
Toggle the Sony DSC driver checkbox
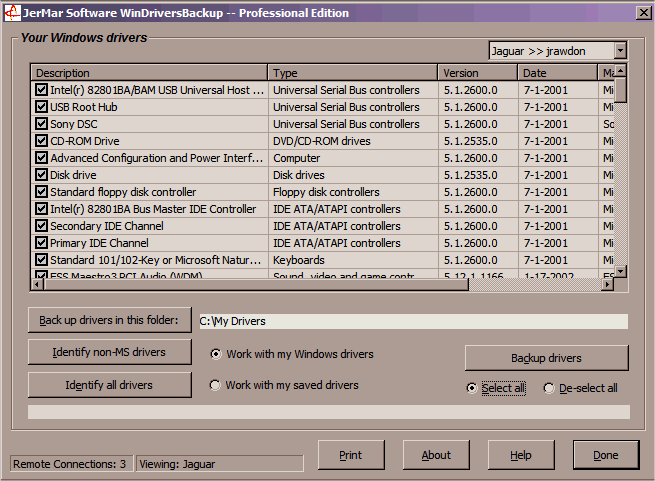pyautogui.click(x=41, y=124)
